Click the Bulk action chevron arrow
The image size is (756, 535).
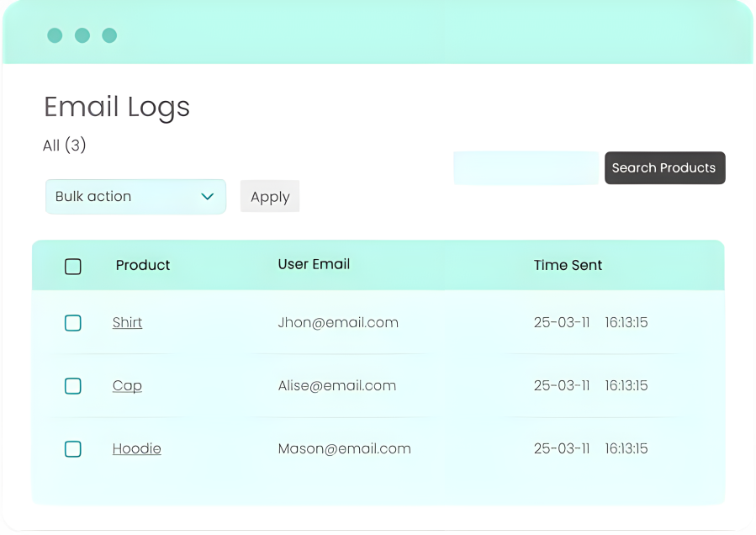tap(207, 197)
